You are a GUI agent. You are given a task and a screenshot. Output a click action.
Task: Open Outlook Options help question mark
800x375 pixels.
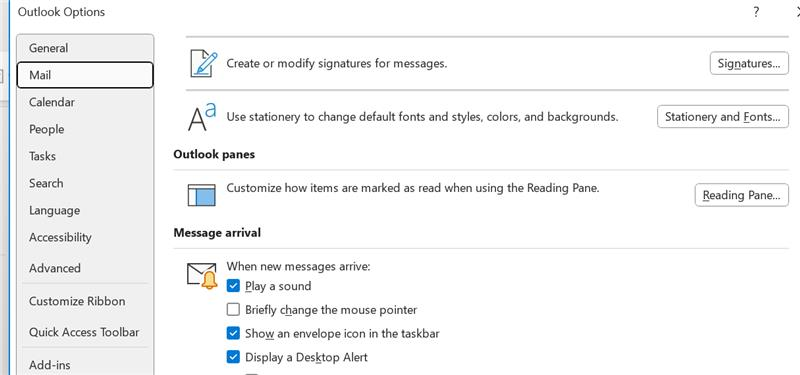click(x=756, y=12)
